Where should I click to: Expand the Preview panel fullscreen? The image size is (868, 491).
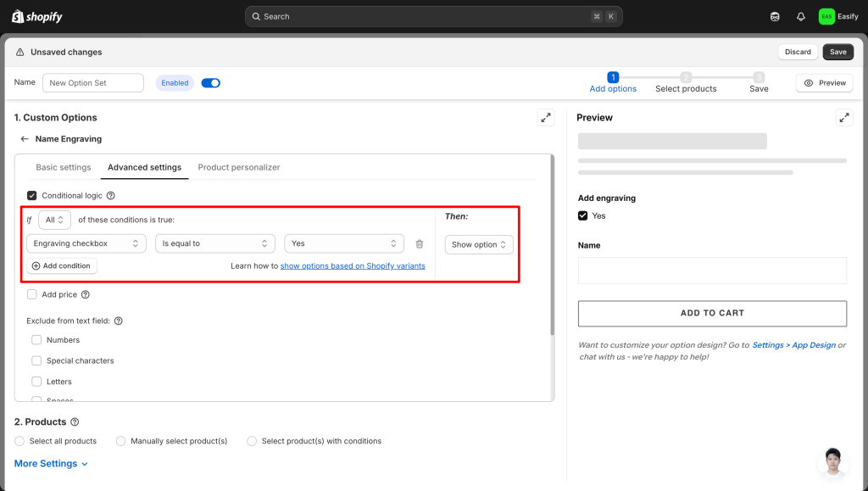click(843, 118)
